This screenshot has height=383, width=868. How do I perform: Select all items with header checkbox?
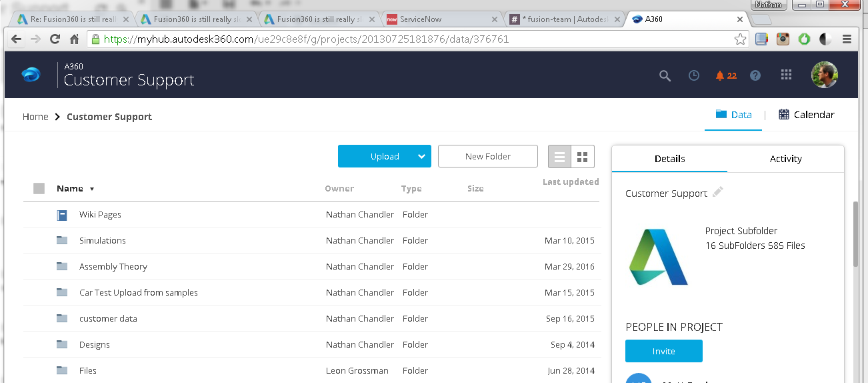pyautogui.click(x=39, y=189)
